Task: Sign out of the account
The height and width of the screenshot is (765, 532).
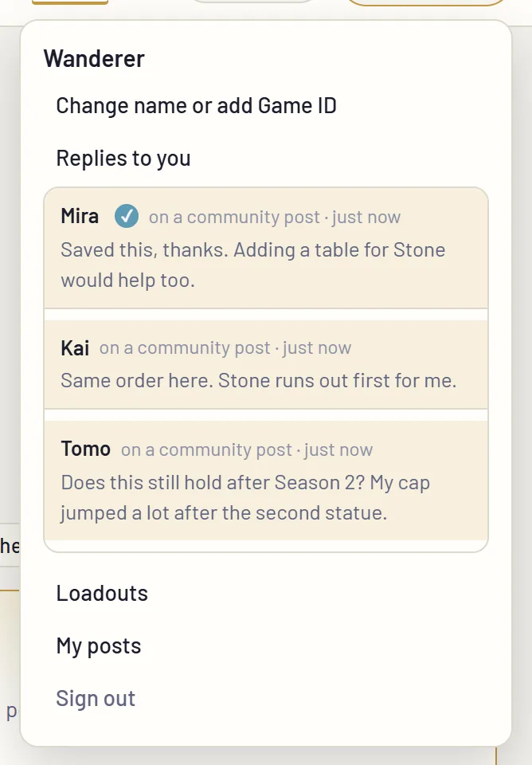Action: coord(96,698)
